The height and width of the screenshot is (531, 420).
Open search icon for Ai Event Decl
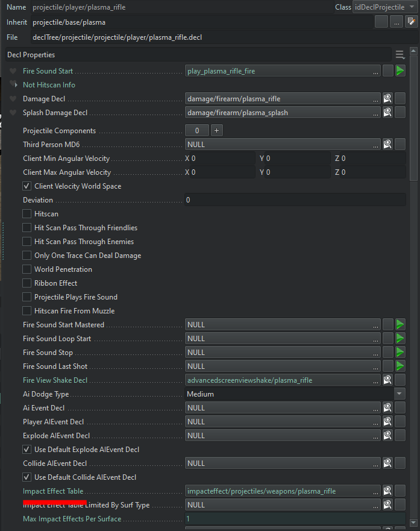coord(387,407)
